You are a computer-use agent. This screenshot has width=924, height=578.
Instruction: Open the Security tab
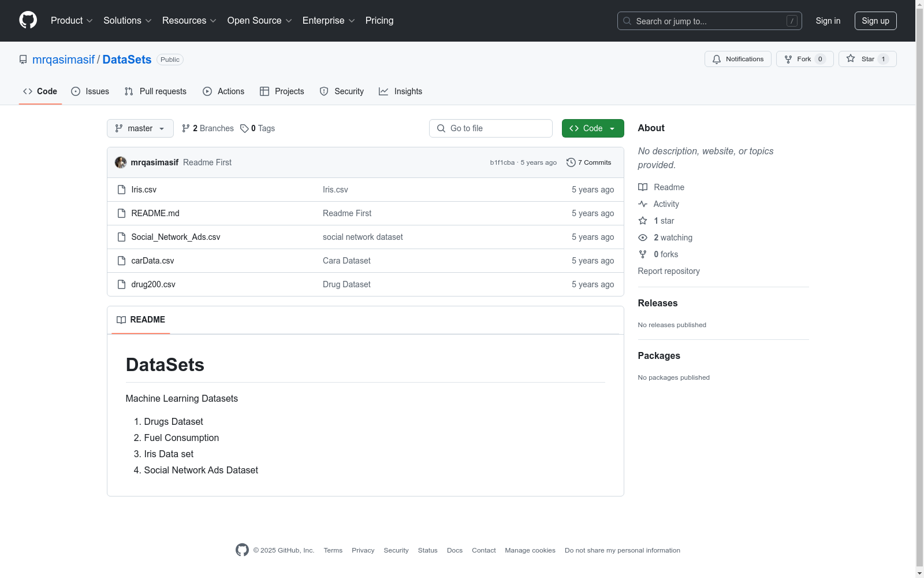pos(342,91)
